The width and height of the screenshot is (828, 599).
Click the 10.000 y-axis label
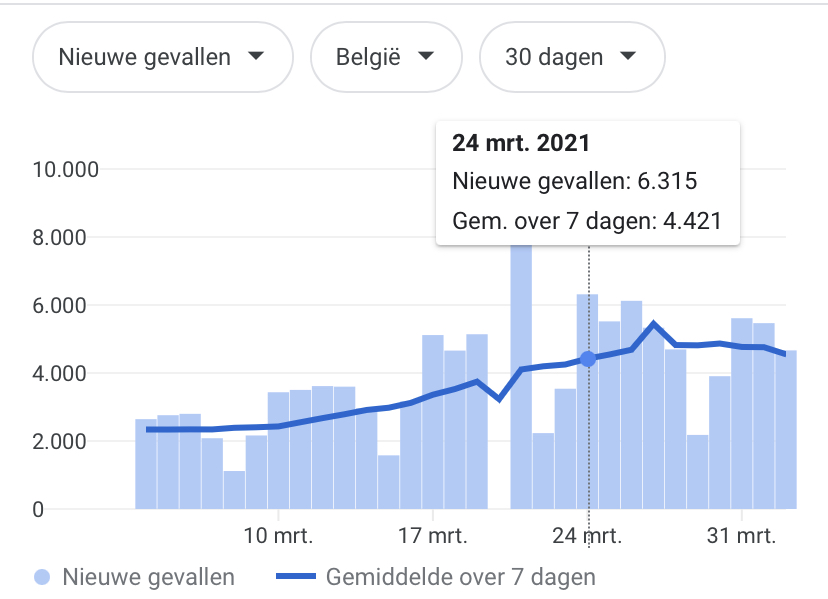[x=65, y=169]
